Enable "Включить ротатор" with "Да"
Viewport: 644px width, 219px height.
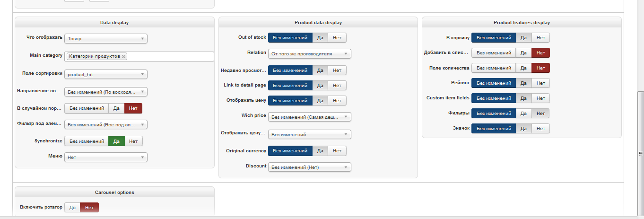click(72, 207)
